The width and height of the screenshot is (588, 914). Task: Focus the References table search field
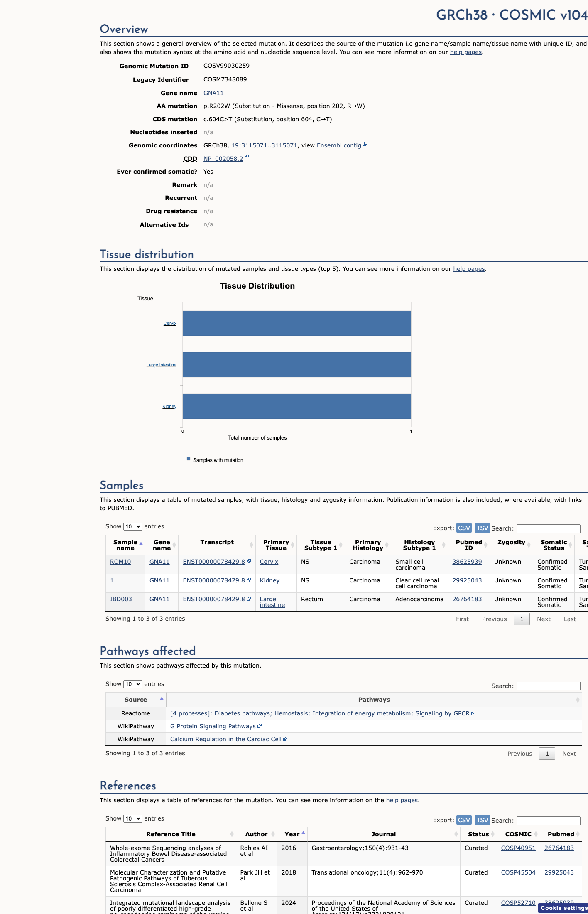(549, 821)
